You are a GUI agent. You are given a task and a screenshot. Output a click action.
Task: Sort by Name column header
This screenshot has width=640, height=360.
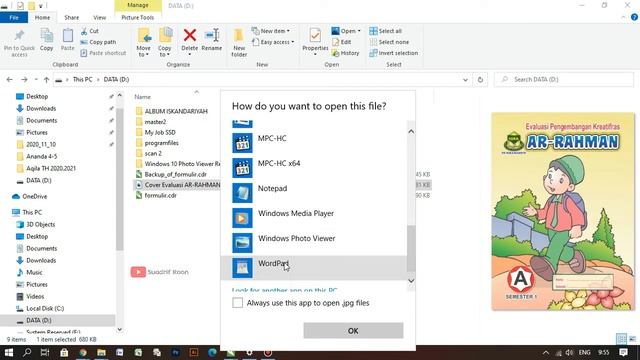click(142, 97)
